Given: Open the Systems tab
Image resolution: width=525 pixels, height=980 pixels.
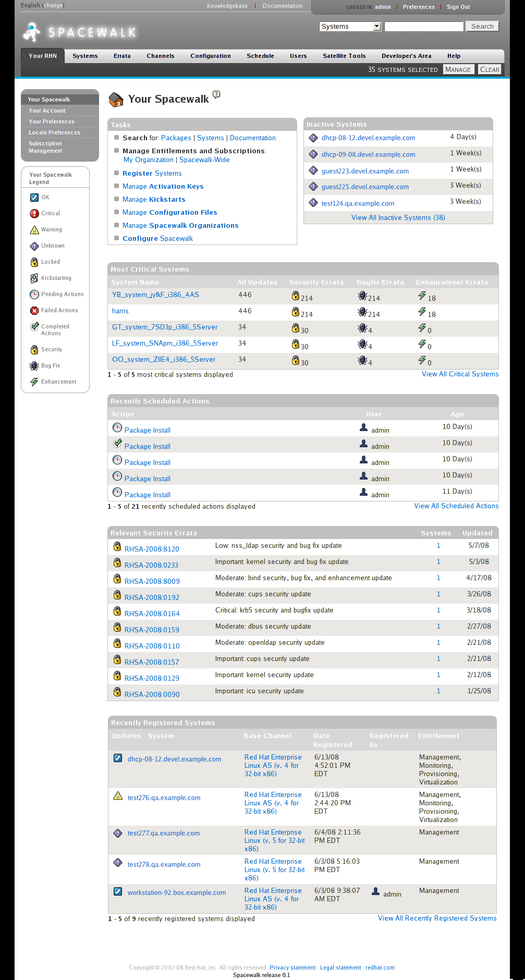Looking at the screenshot, I should (x=85, y=56).
